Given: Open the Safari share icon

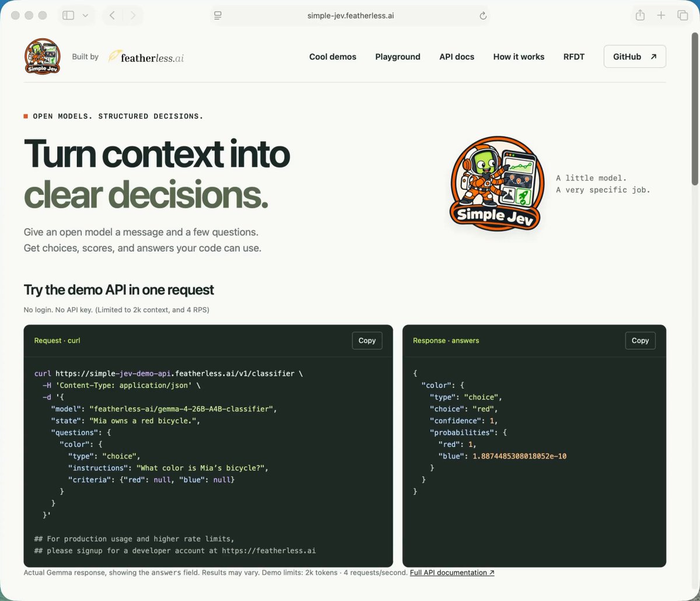Looking at the screenshot, I should [x=640, y=16].
